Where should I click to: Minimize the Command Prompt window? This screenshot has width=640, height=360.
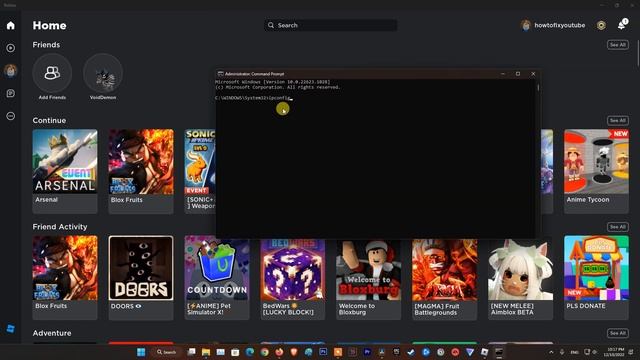click(x=503, y=74)
